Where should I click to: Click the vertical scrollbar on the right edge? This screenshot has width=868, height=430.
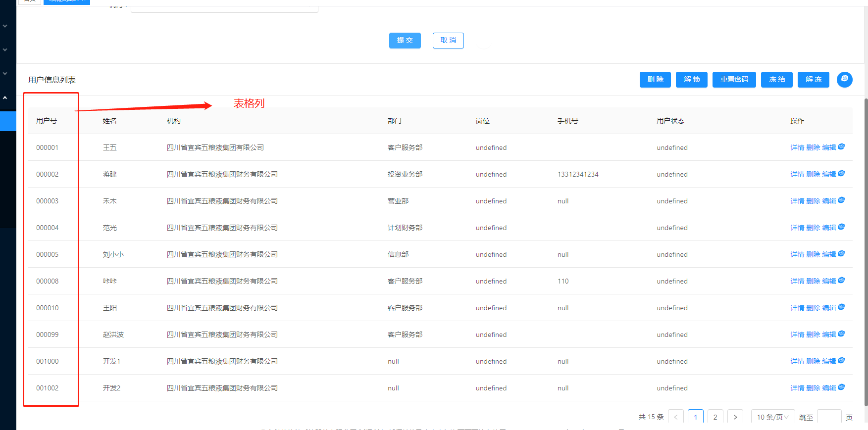coord(866,252)
